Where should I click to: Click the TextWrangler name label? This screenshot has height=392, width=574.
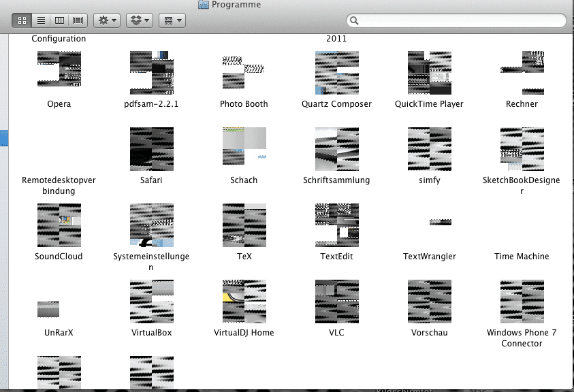point(430,256)
